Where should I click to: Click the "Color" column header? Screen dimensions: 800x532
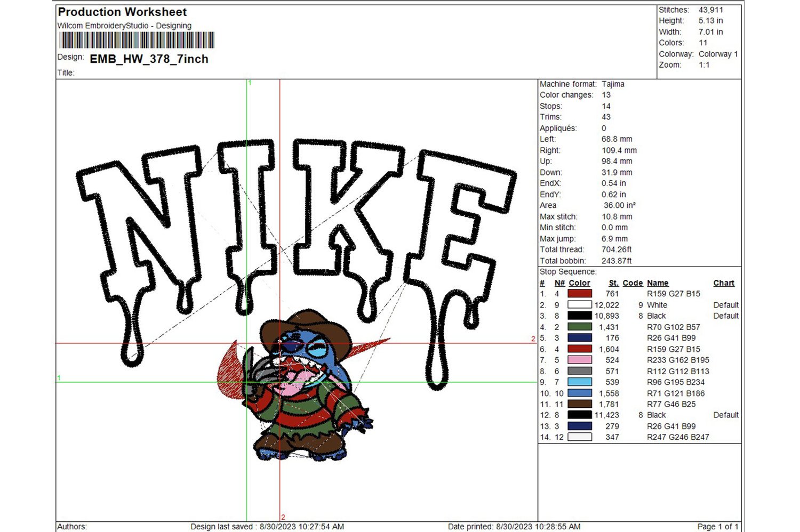pyautogui.click(x=579, y=283)
